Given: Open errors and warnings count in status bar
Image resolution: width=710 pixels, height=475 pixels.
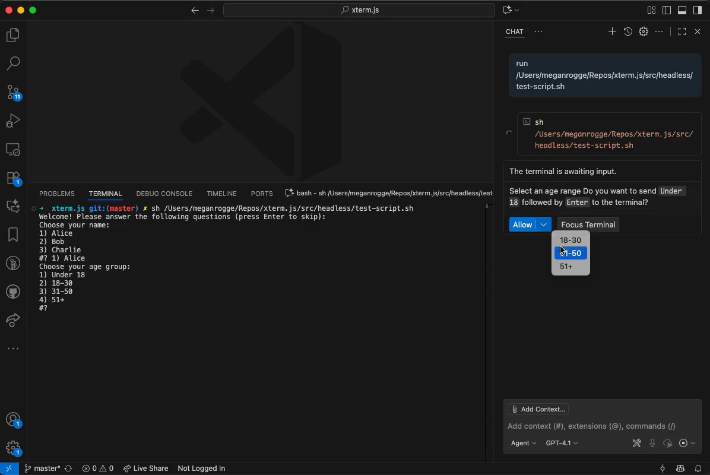Looking at the screenshot, I should click(x=97, y=468).
